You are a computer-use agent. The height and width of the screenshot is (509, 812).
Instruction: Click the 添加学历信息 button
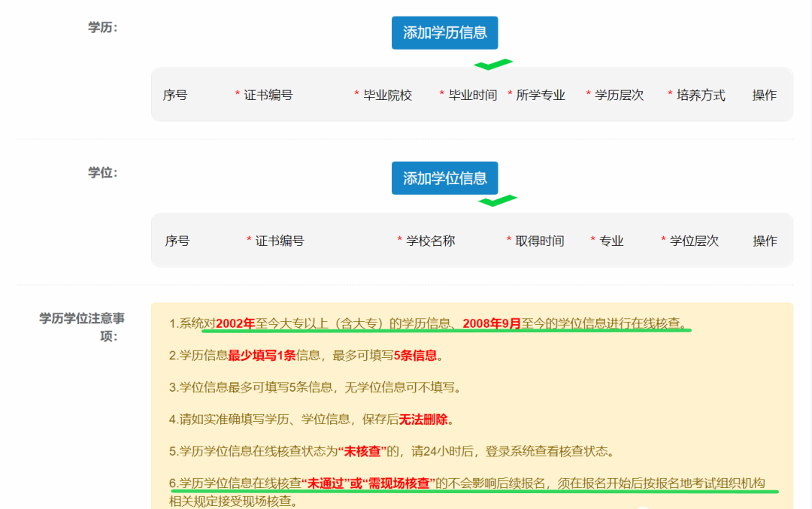pos(444,32)
